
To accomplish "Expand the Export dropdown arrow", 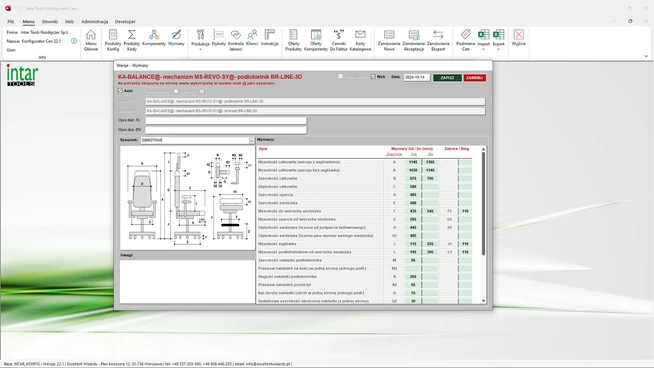I will tap(498, 50).
